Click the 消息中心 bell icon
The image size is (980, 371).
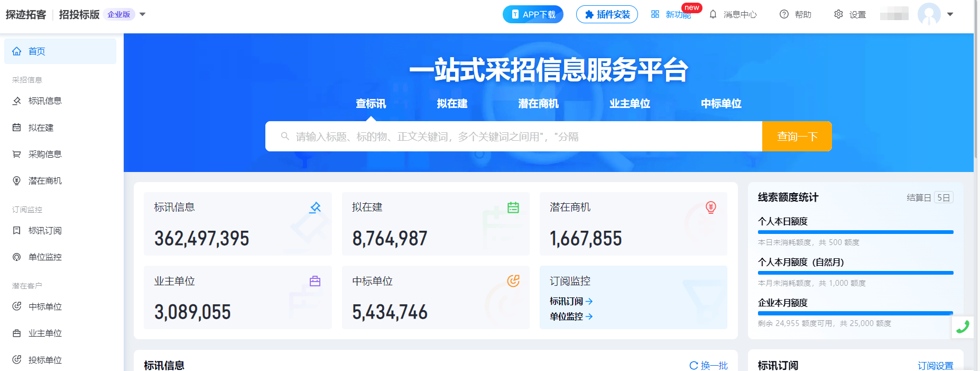713,14
